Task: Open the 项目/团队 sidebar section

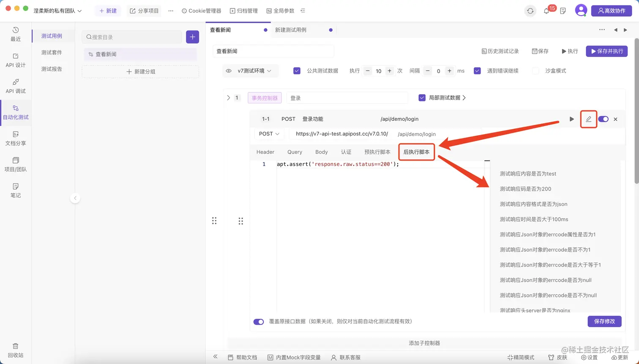Action: [x=16, y=165]
